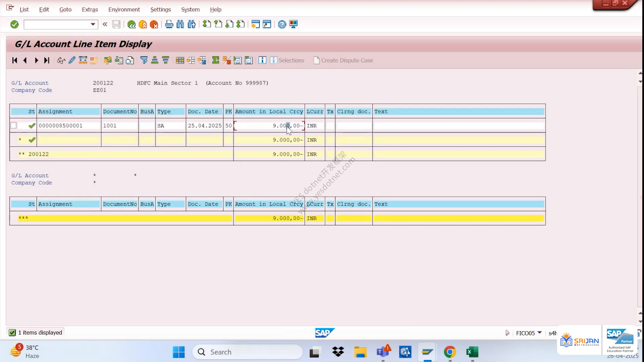This screenshot has width=644, height=362.
Task: Click the printer icon in toolbar
Action: 169,24
